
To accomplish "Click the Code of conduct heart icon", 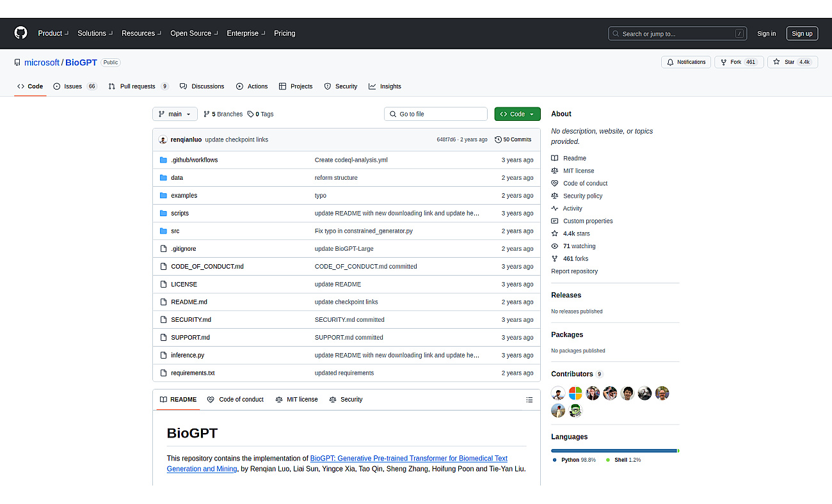I will click(x=555, y=184).
